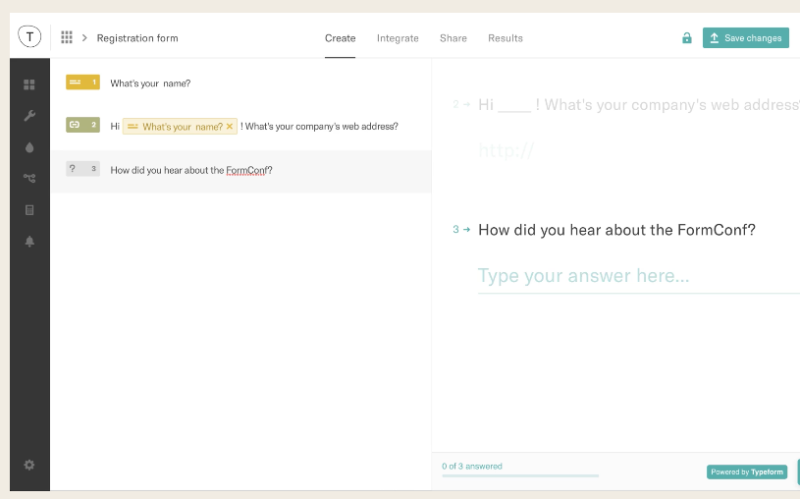Viewport: 800px width, 499px height.
Task: Open the design droplet icon in the sidebar
Action: pyautogui.click(x=29, y=147)
